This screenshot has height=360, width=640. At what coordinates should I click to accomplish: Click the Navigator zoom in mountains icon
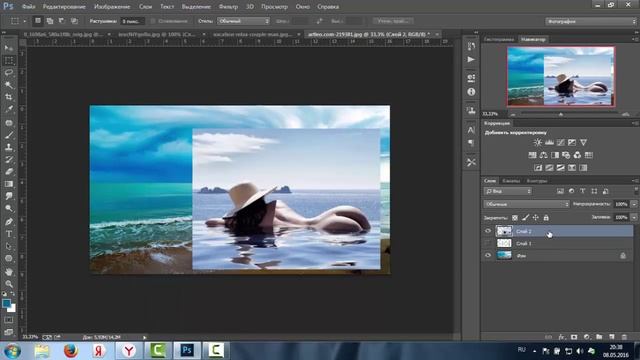[x=626, y=114]
